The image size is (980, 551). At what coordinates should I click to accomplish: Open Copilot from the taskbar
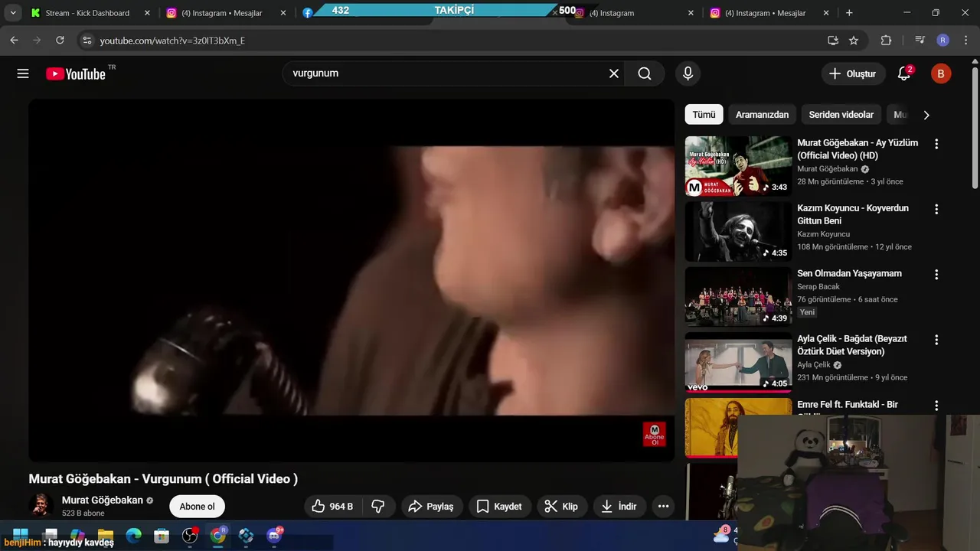[77, 536]
